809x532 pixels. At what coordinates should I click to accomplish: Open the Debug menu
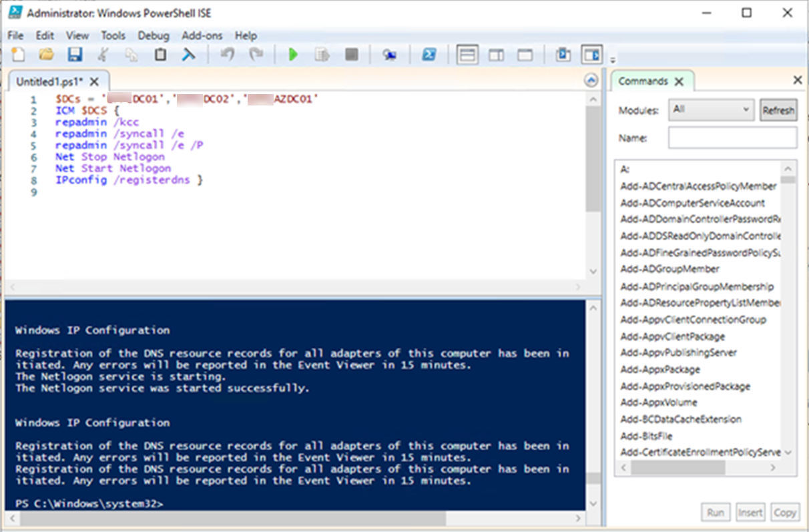point(154,35)
